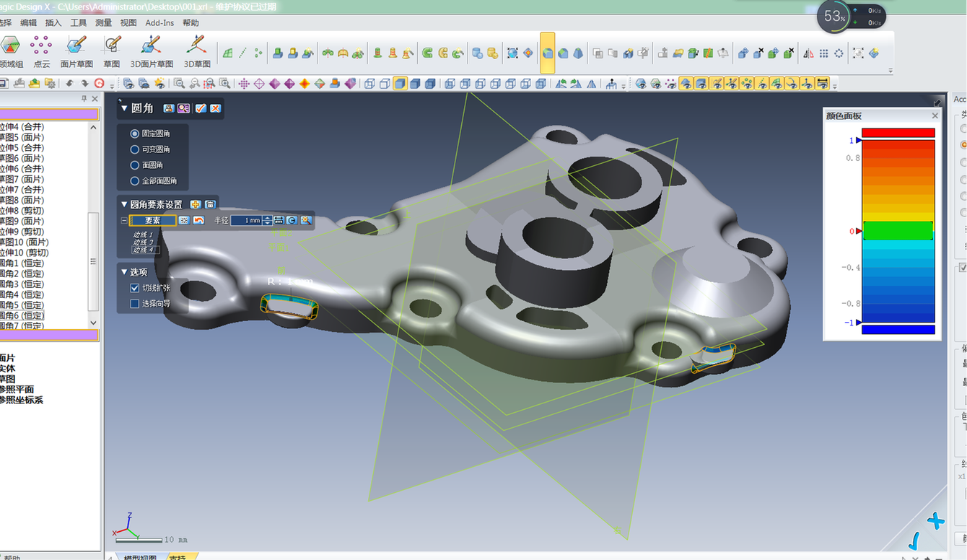This screenshot has width=967, height=560.
Task: Cancel fillet with the X button
Action: click(215, 108)
